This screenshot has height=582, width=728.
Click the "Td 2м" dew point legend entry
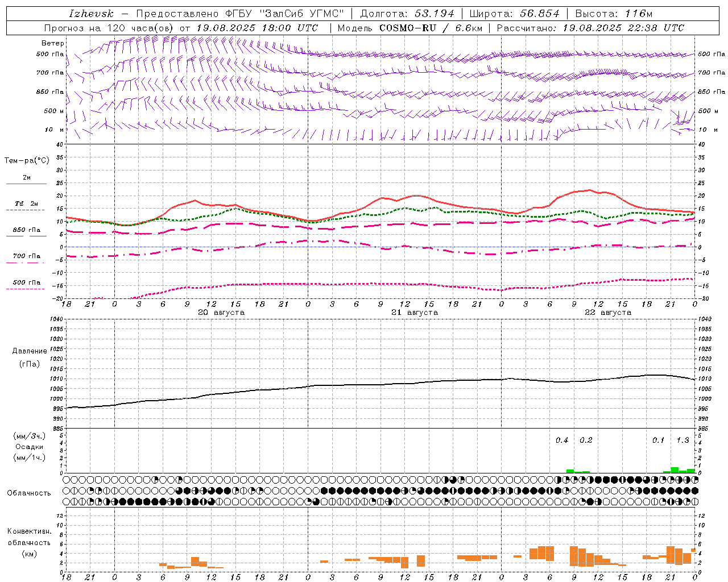point(26,203)
